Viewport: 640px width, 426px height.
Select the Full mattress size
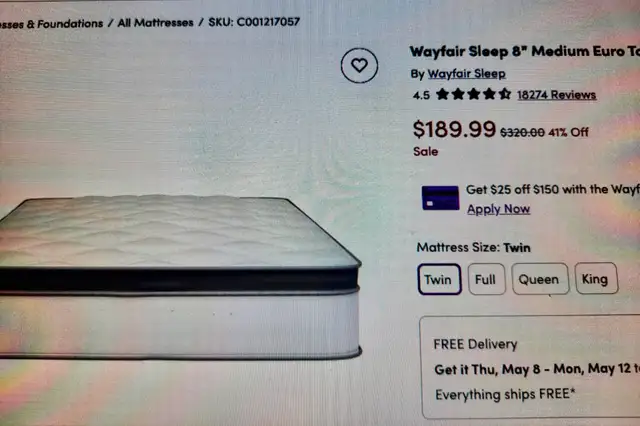[x=486, y=280]
